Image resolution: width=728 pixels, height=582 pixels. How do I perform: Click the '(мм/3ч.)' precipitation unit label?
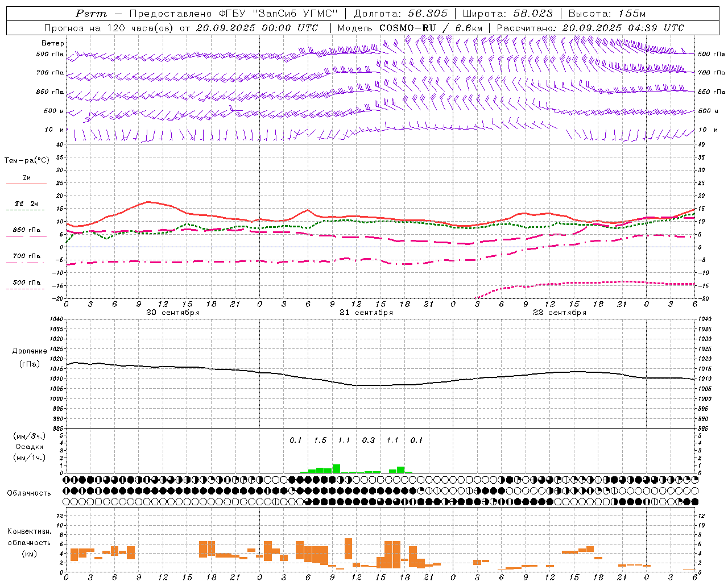point(30,436)
